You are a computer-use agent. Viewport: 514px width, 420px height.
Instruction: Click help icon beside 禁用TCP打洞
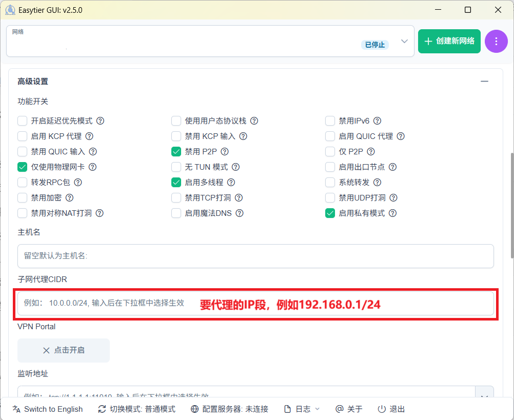tap(239, 198)
